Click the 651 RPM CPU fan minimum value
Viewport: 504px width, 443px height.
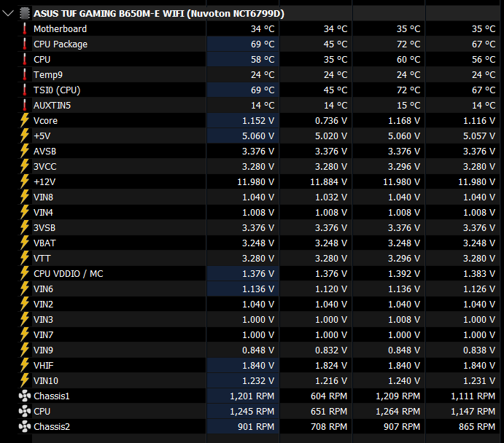point(329,411)
